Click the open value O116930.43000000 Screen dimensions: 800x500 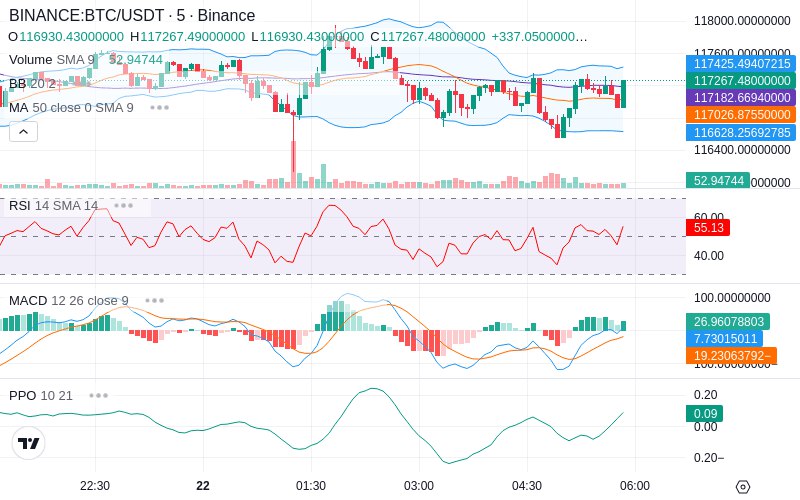coord(66,37)
